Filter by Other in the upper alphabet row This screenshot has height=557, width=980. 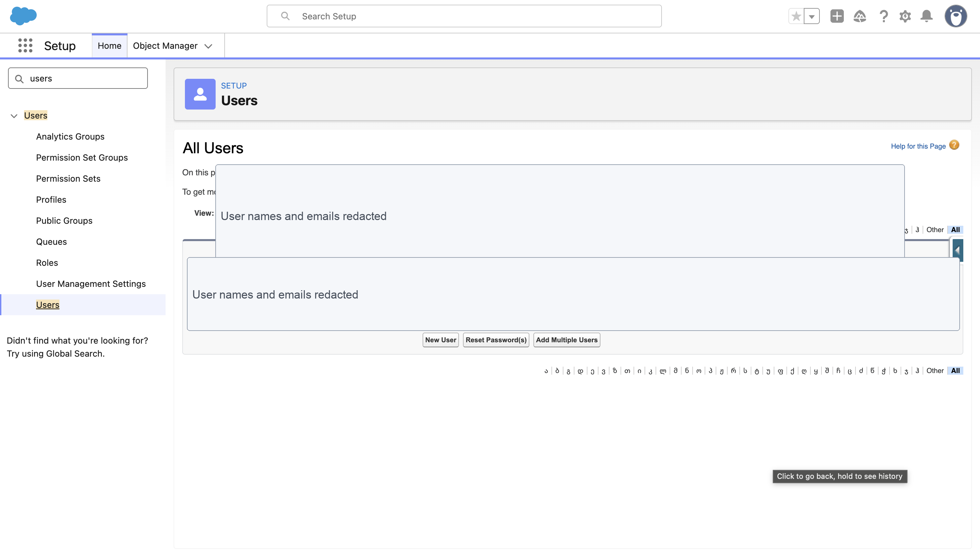[x=935, y=229]
